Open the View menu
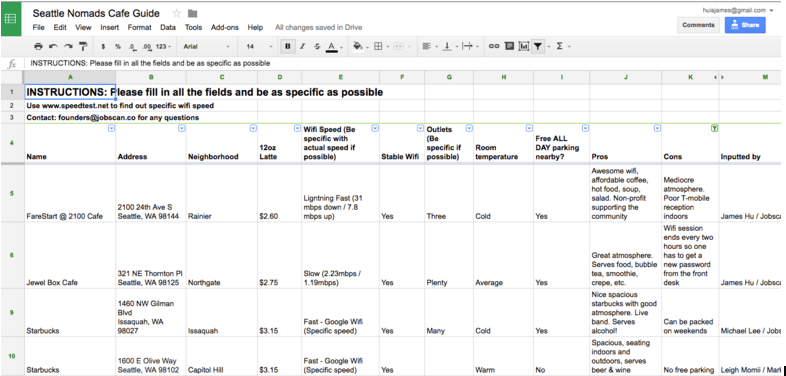The image size is (786, 376). 83,28
